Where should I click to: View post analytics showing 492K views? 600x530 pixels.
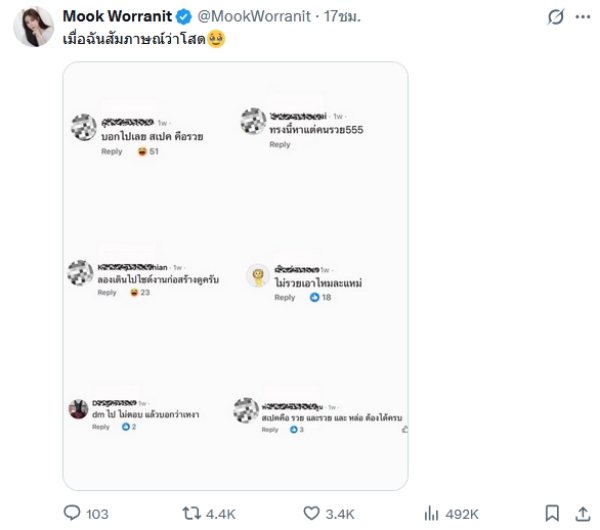click(433, 513)
